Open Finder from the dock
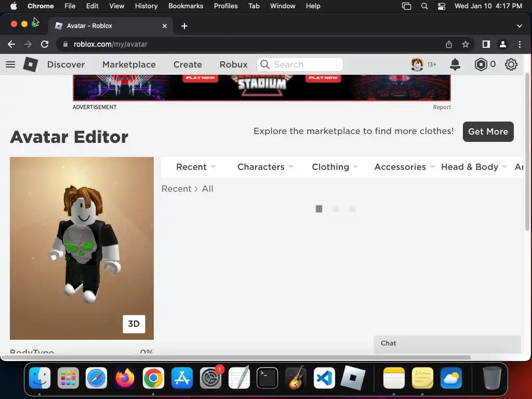This screenshot has width=532, height=399. pyautogui.click(x=39, y=378)
